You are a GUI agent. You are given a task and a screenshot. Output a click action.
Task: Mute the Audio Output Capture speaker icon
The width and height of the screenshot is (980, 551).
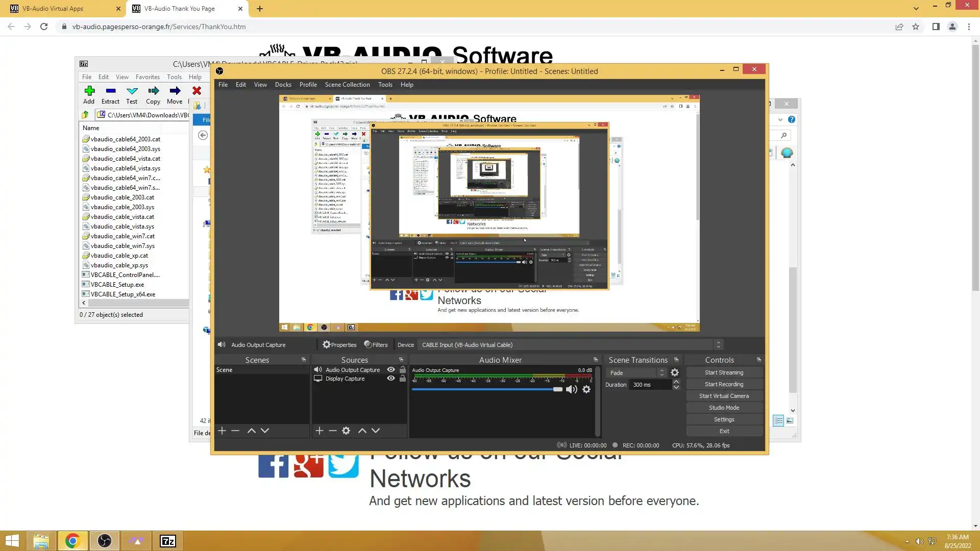click(x=572, y=390)
